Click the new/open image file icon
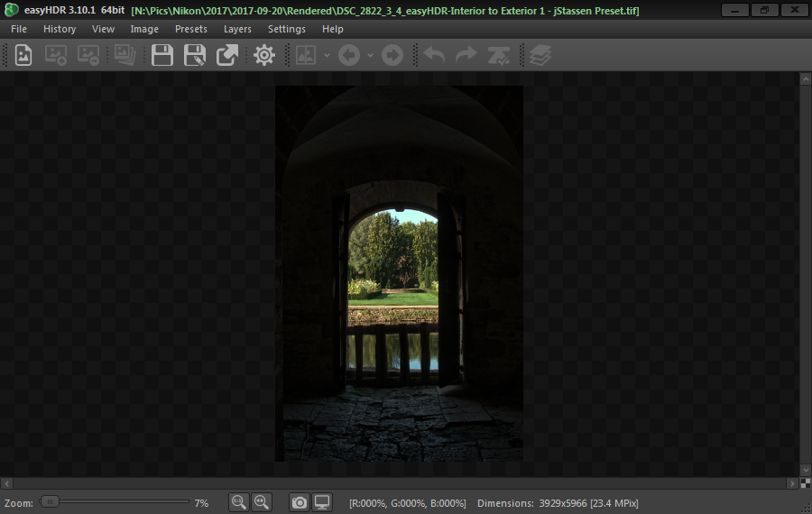Screen dimensions: 812x514 pyautogui.click(x=23, y=55)
